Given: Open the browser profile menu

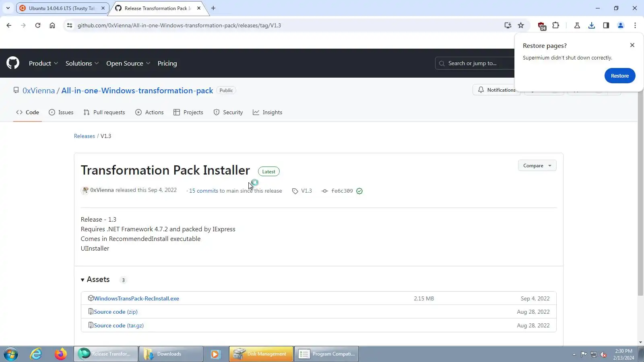Looking at the screenshot, I should click(x=621, y=25).
